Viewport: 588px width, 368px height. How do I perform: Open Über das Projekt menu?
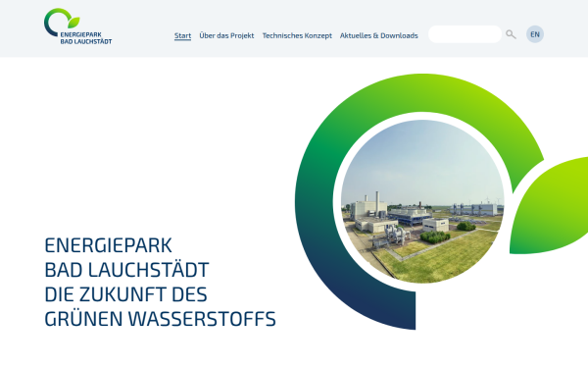pyautogui.click(x=226, y=35)
